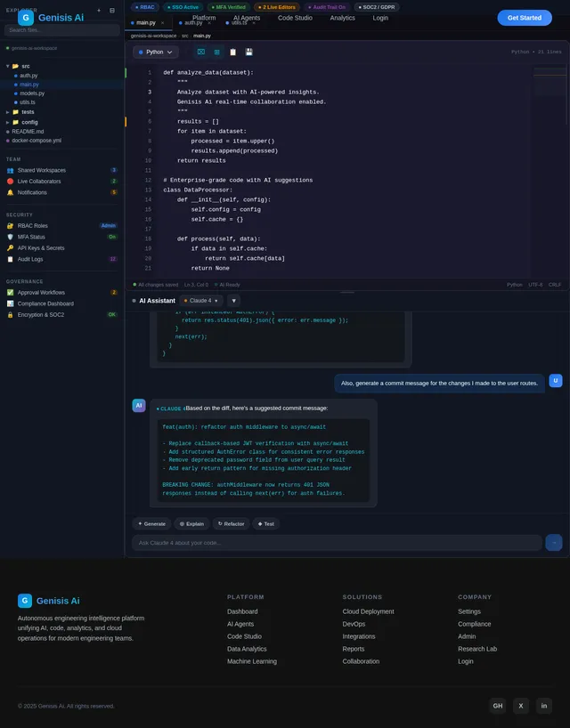Open the AI Agents nav item
This screenshot has width=570, height=728.
click(x=247, y=18)
